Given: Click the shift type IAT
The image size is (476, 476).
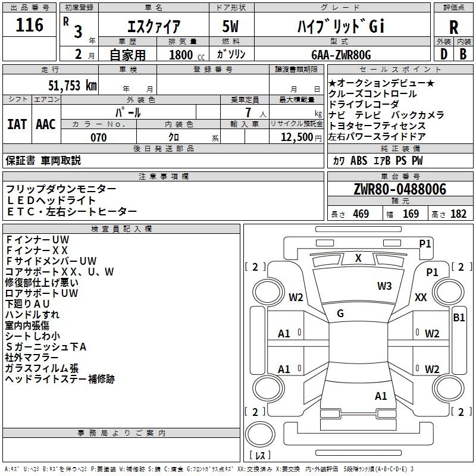Looking at the screenshot, I should (x=17, y=124).
